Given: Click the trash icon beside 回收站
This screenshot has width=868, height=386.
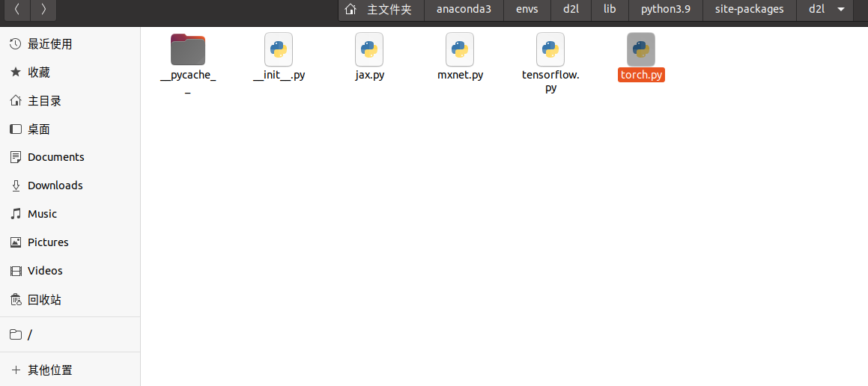Looking at the screenshot, I should [16, 300].
